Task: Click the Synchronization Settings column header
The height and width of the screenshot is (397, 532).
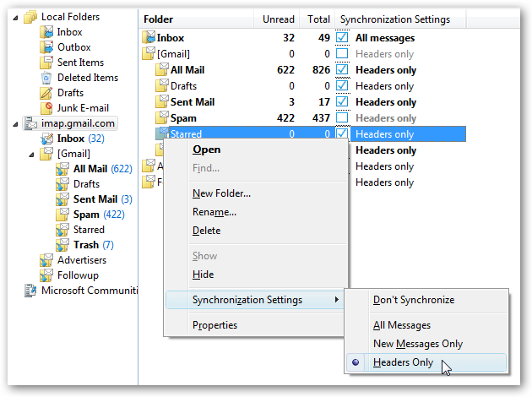Action: 400,19
